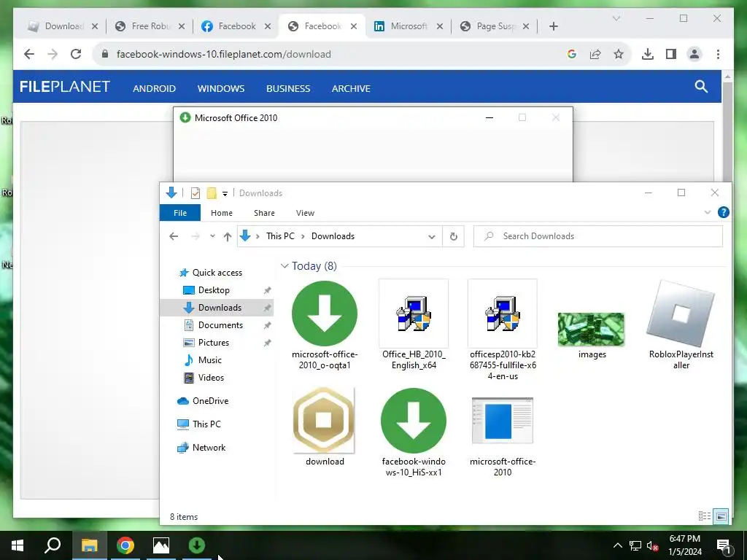
Task: Open the Windows Start menu
Action: pos(18,545)
